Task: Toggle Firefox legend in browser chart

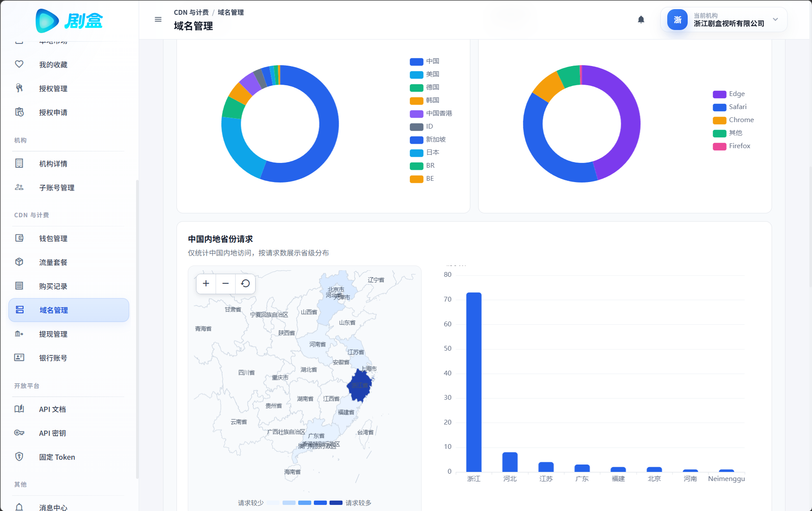Action: tap(732, 146)
